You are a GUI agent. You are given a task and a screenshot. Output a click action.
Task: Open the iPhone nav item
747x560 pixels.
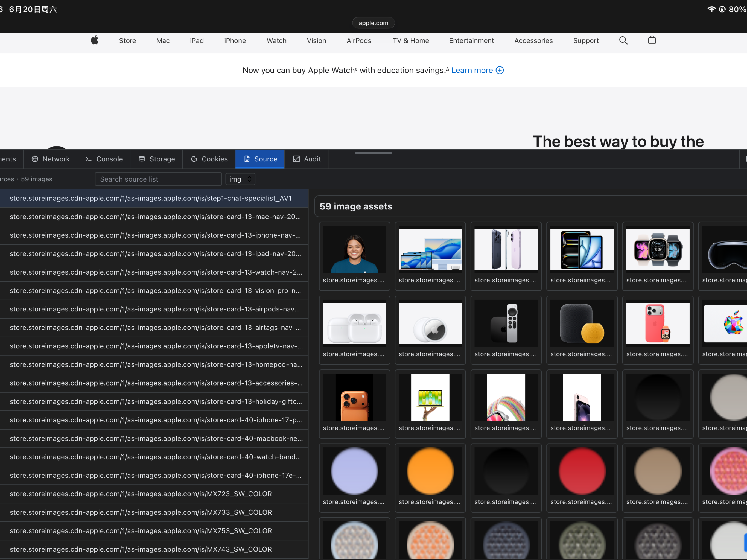[235, 40]
